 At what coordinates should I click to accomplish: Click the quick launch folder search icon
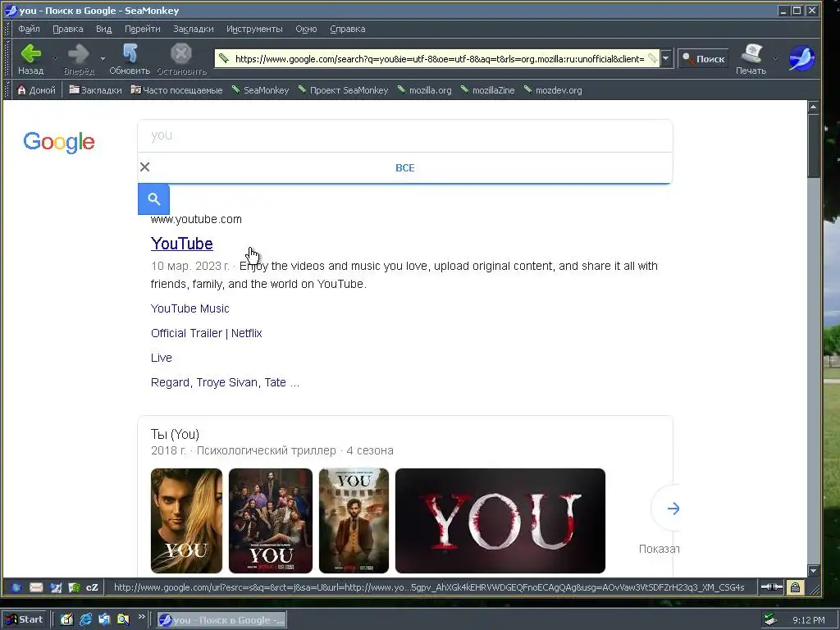[x=123, y=620]
